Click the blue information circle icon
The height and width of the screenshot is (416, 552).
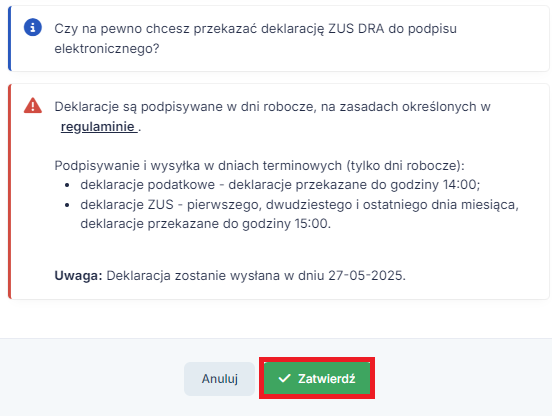click(x=33, y=27)
